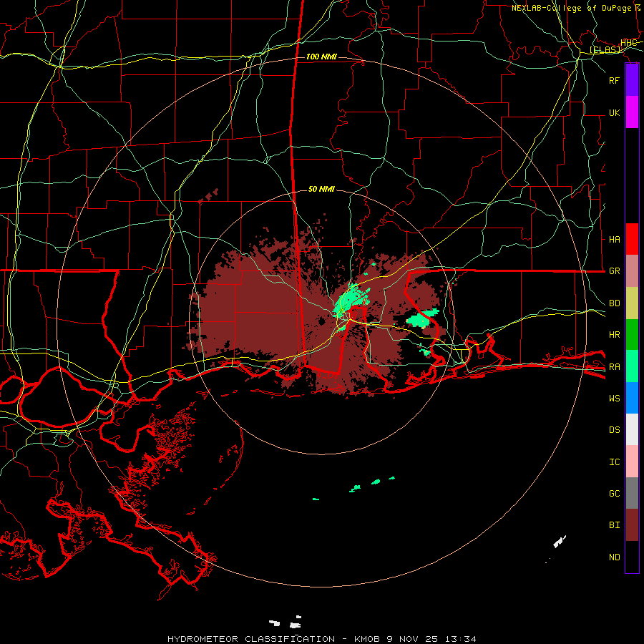Viewport: 644px width, 644px height.
Task: Click the [CLAS] label
Action: pos(605,49)
